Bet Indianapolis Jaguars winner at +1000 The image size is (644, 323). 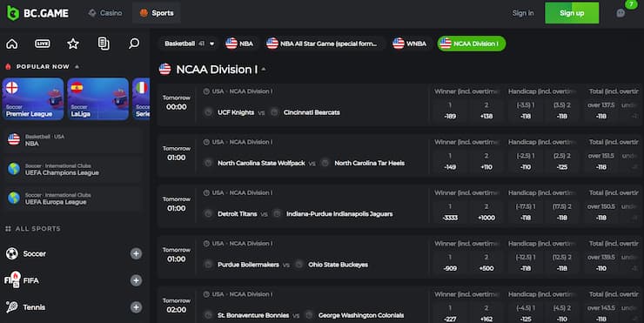click(x=486, y=212)
